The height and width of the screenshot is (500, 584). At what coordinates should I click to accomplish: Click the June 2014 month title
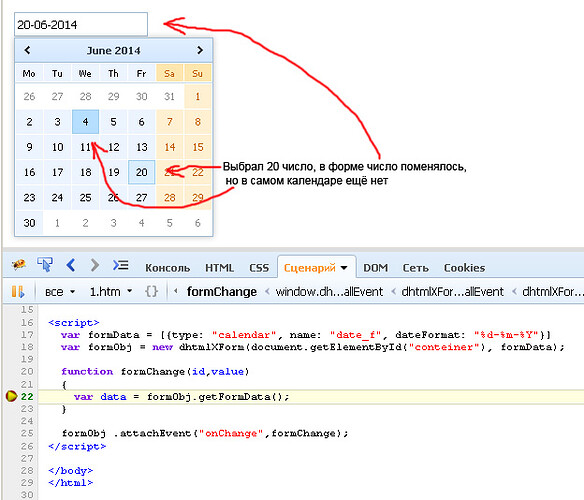coord(114,50)
